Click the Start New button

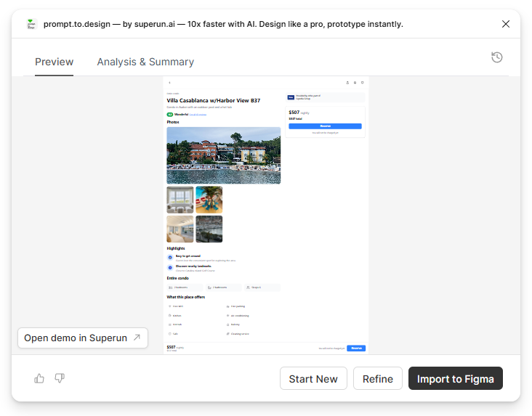coord(313,378)
